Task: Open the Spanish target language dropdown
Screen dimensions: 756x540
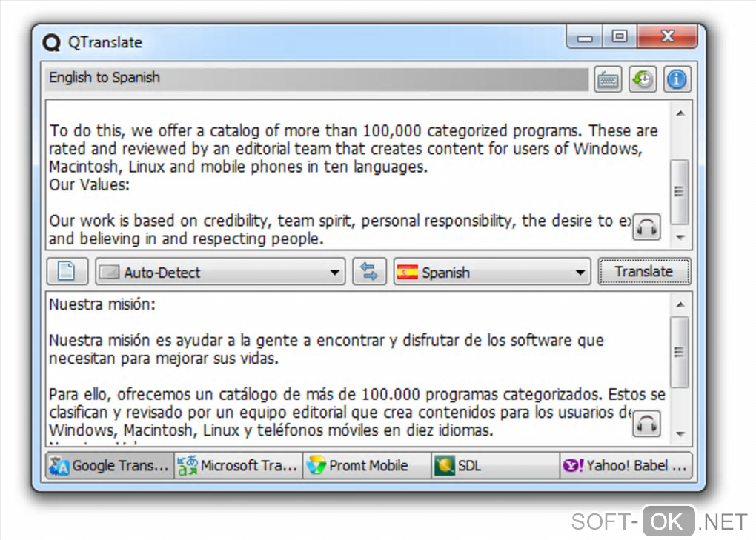Action: point(492,272)
